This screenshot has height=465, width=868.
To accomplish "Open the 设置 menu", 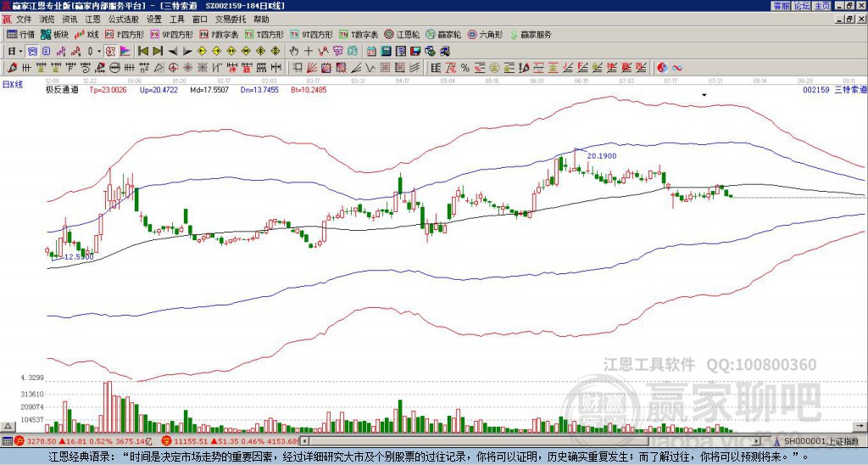I will [x=154, y=20].
